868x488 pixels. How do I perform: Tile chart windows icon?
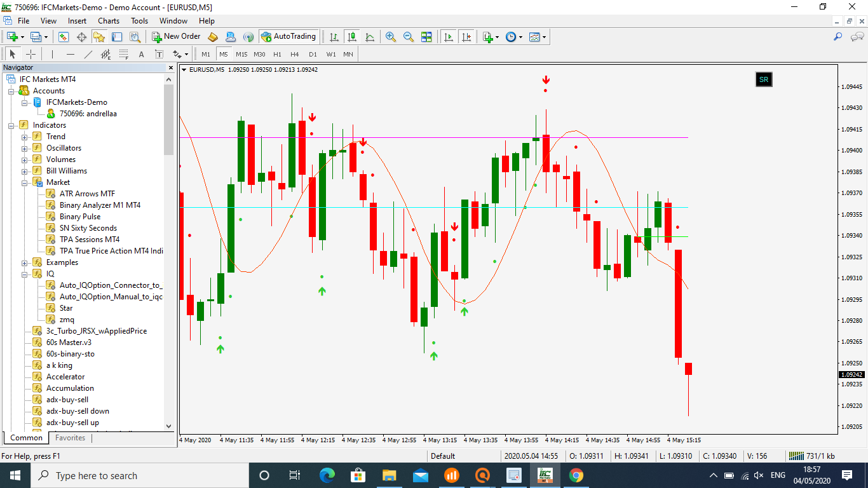(x=426, y=37)
